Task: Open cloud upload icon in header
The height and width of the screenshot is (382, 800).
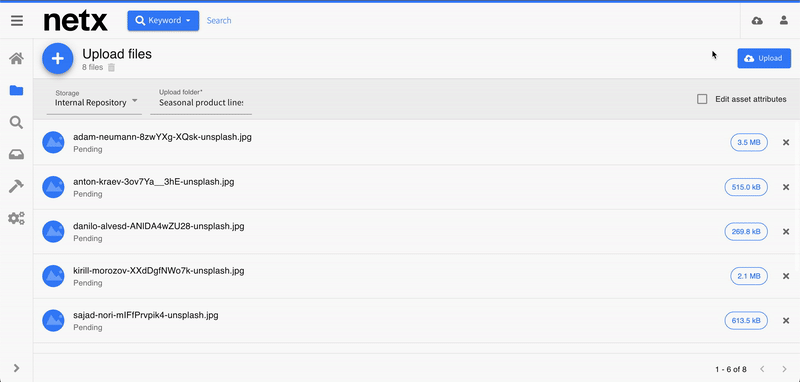Action: (758, 20)
